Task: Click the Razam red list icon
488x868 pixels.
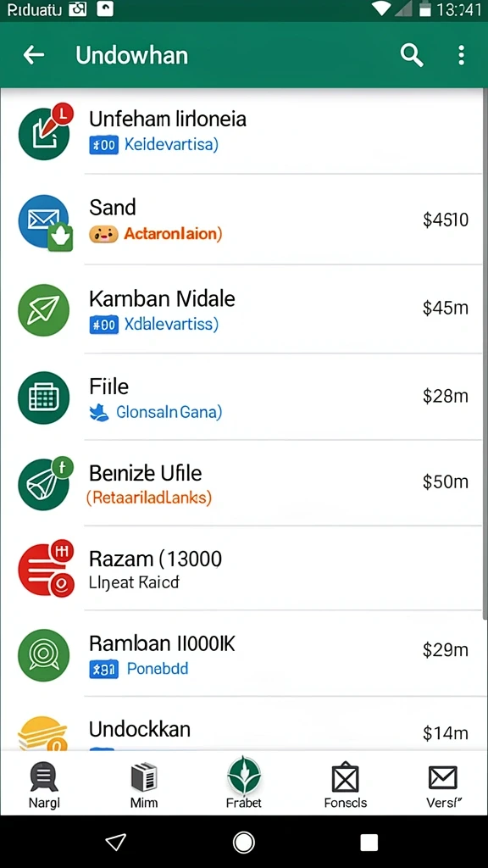Action: point(46,569)
